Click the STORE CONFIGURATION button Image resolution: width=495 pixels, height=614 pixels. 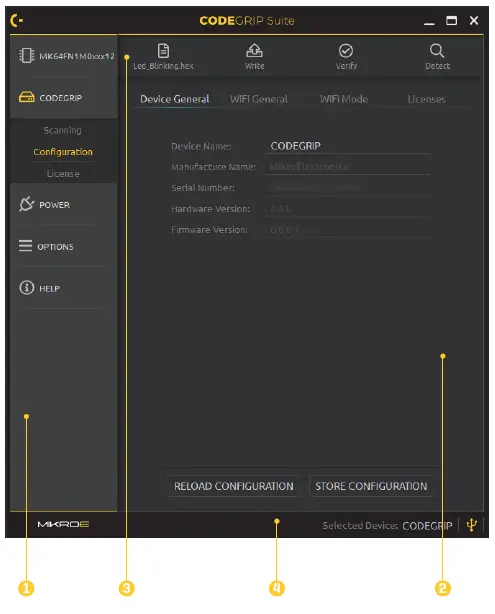click(x=371, y=486)
